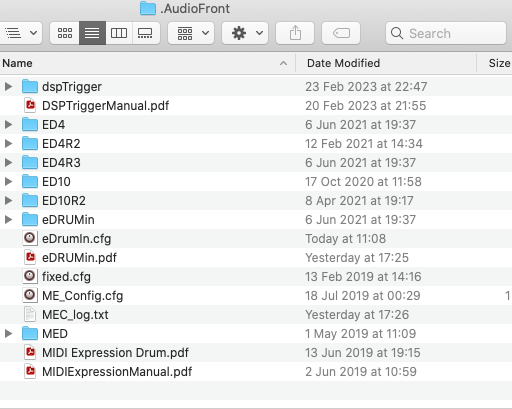
Task: Select the MEC_log.txt text file icon
Action: [x=30, y=315]
